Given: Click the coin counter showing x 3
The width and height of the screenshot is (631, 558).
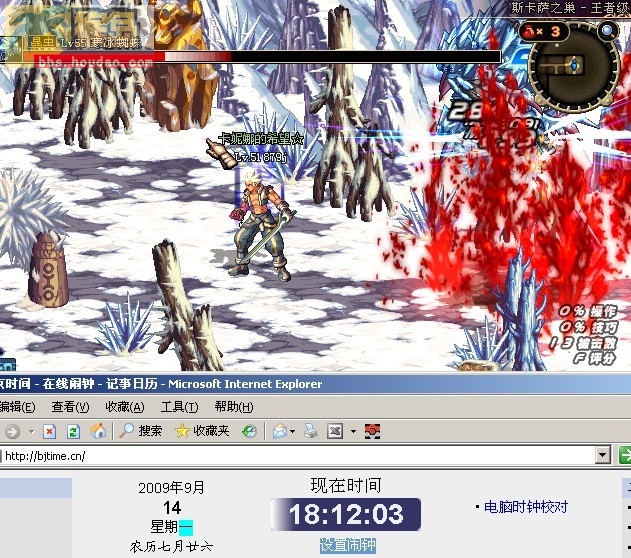Looking at the screenshot, I should click(x=543, y=31).
